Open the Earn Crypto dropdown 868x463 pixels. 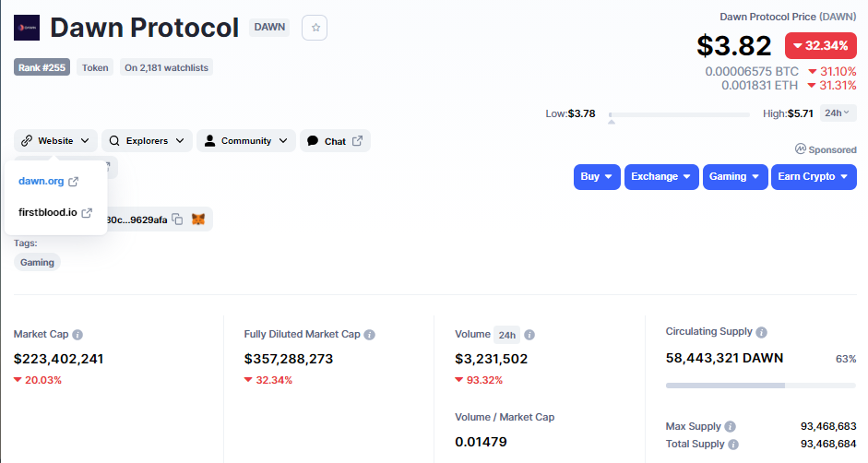(814, 177)
